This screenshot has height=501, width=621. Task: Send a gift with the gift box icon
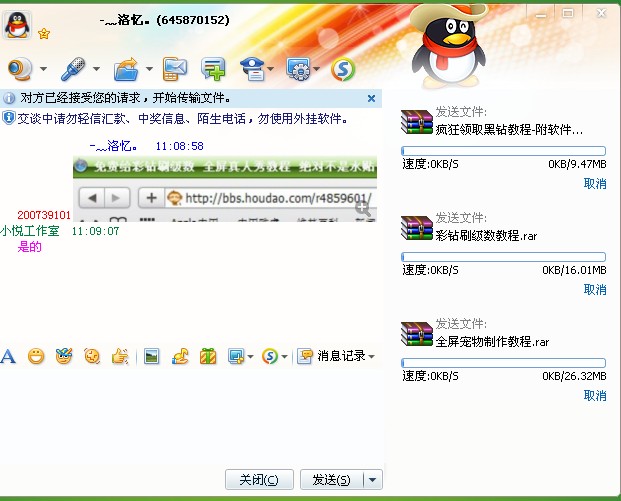(208, 356)
